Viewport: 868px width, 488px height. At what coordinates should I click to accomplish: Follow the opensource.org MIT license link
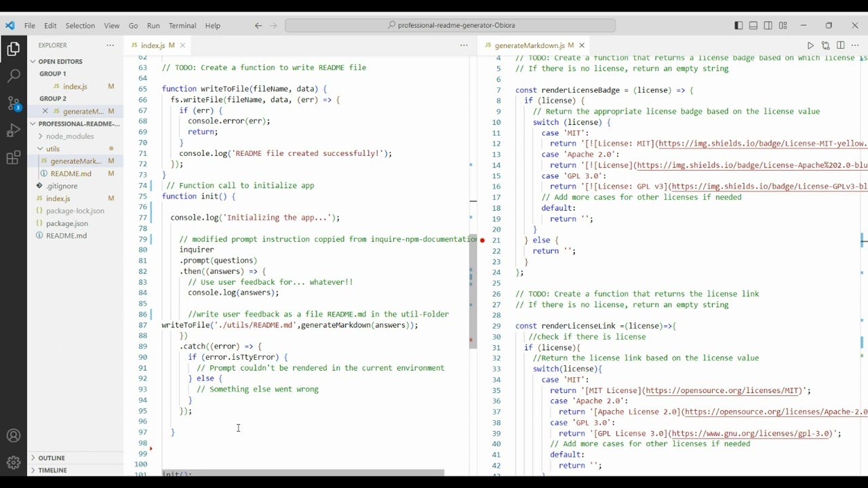pyautogui.click(x=723, y=390)
